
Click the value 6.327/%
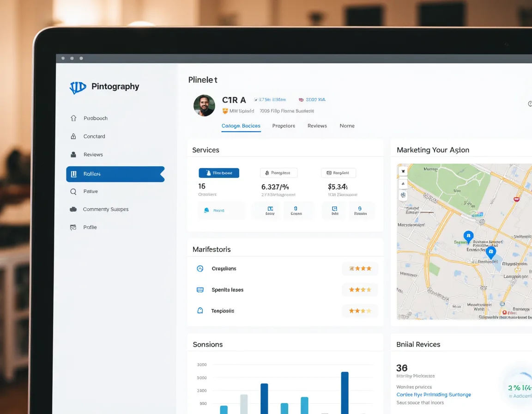(275, 187)
